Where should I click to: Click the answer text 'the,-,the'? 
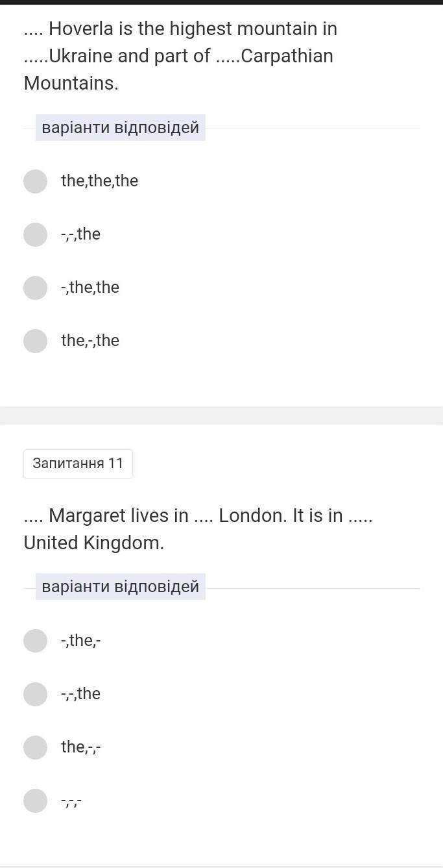pyautogui.click(x=90, y=341)
